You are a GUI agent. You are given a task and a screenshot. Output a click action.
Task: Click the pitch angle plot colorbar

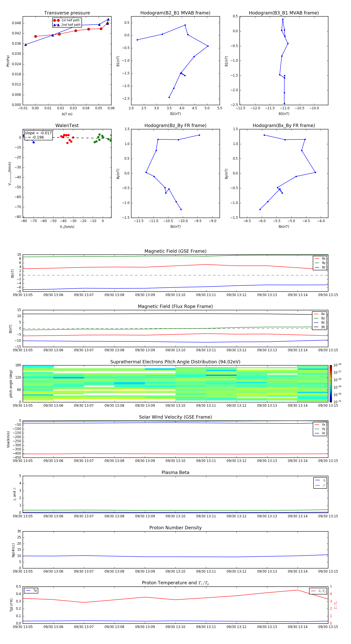(331, 384)
